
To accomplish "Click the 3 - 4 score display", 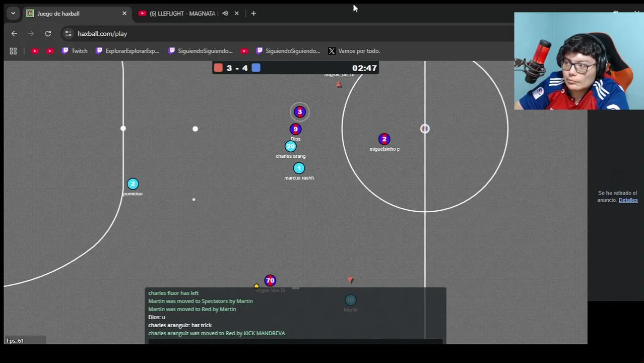I will coord(237,68).
